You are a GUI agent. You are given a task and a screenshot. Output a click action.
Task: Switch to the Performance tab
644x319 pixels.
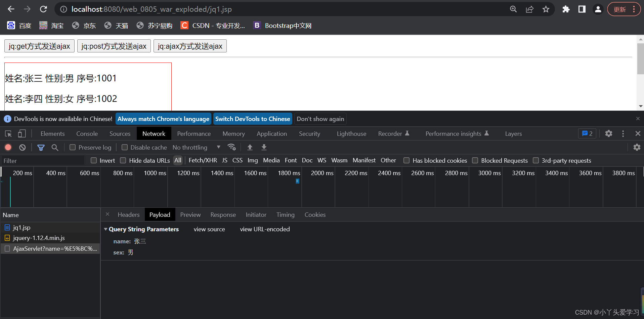point(194,134)
